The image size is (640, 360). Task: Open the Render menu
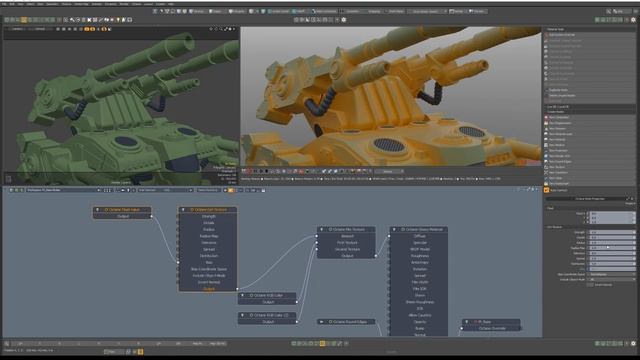coord(124,4)
